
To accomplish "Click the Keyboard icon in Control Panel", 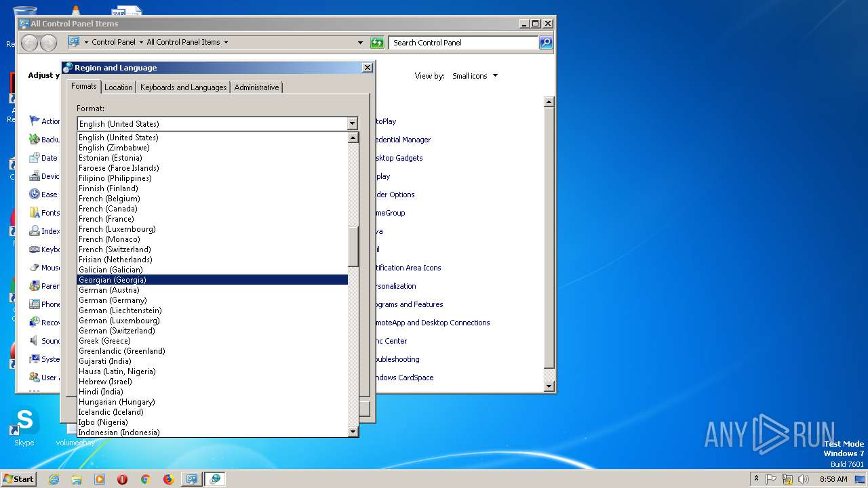I will click(35, 249).
